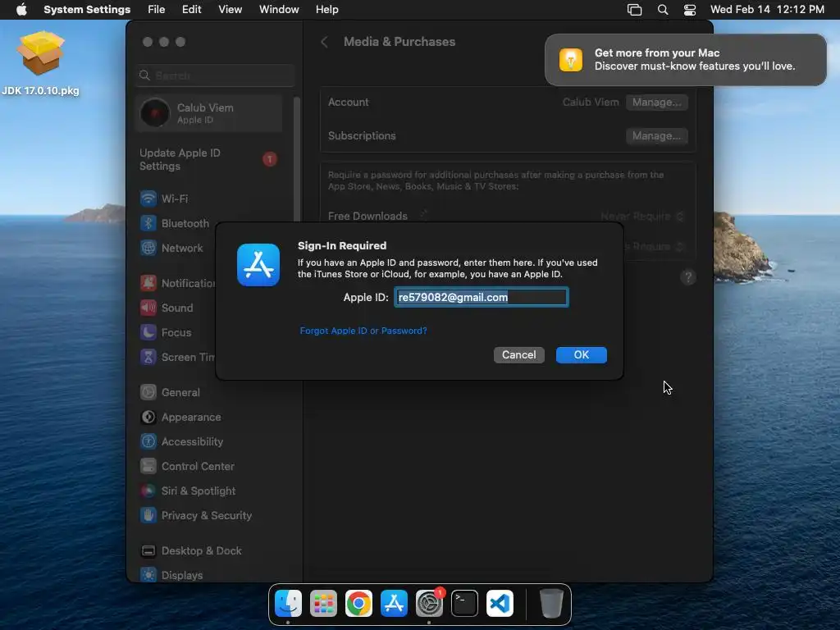
Task: Open Free Downloads Never Require dropdown
Action: (x=643, y=216)
